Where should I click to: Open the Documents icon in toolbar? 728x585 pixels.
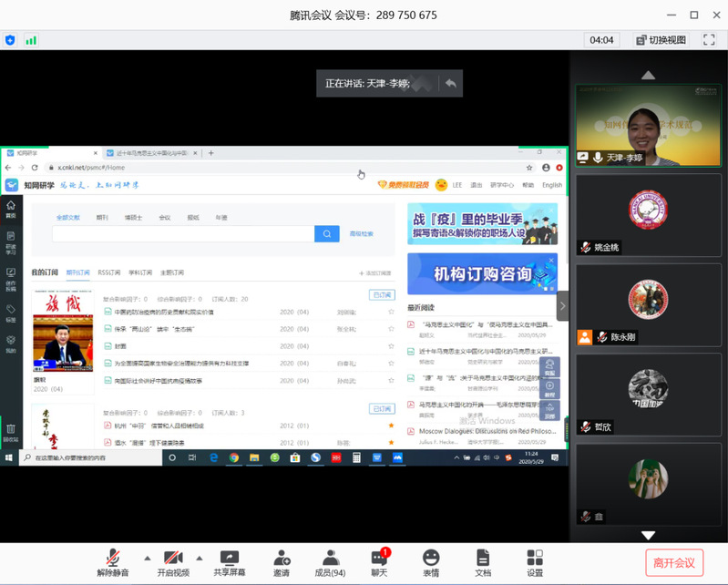coord(483,562)
